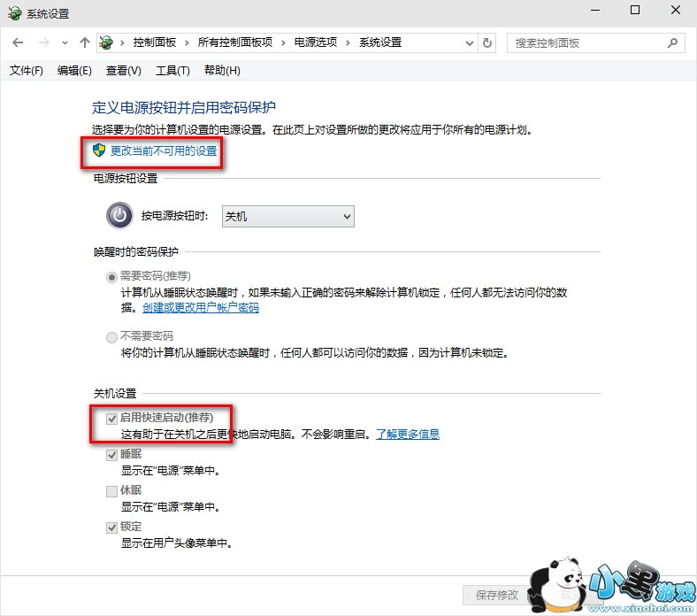Navigate to 电源选项 breadcrumb

[316, 42]
